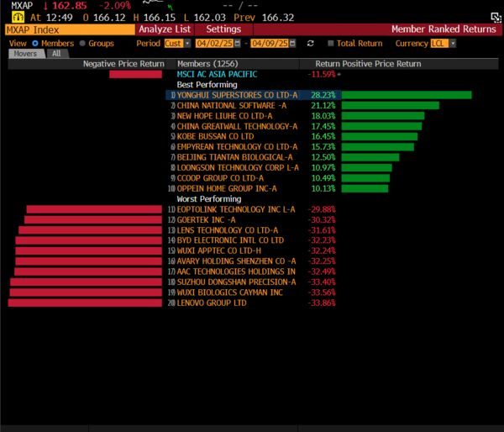Screen dimensions: 504x432
Task: Select AVARY HOLDING SHENZHEN CO -A
Action: 236,261
